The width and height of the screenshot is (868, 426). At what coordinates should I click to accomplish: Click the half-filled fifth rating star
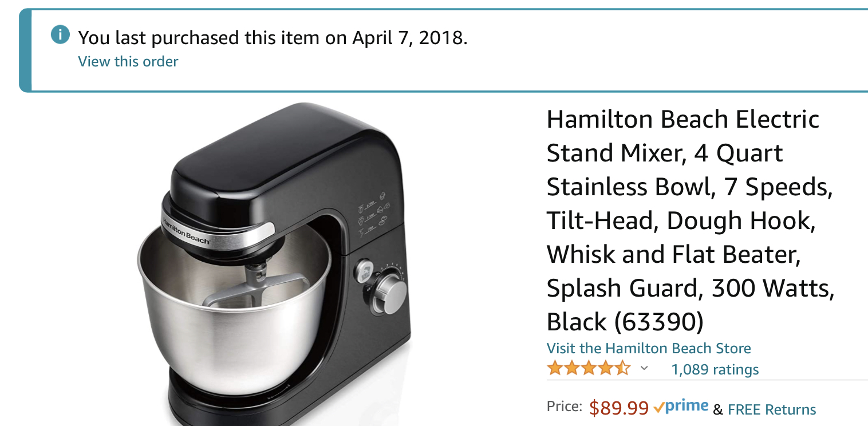[x=623, y=368]
